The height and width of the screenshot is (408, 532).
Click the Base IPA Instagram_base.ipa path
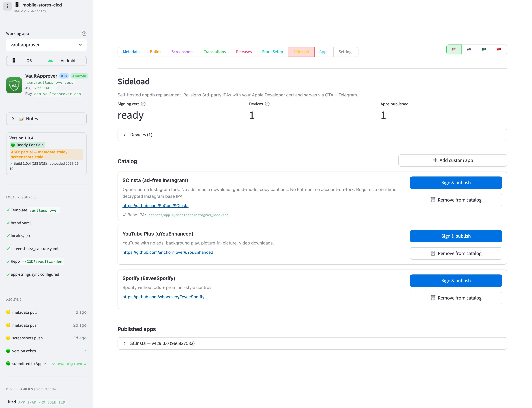188,215
